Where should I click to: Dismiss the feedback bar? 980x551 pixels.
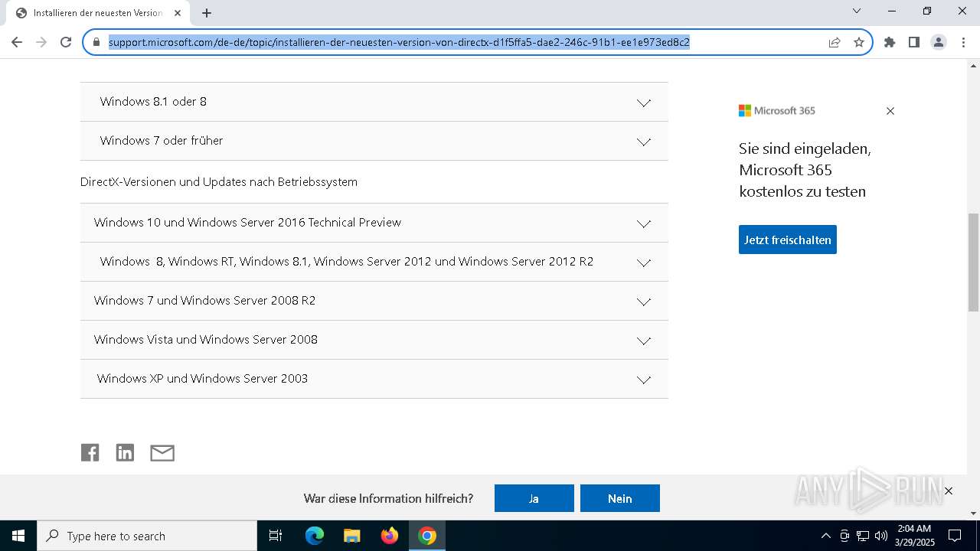point(949,491)
